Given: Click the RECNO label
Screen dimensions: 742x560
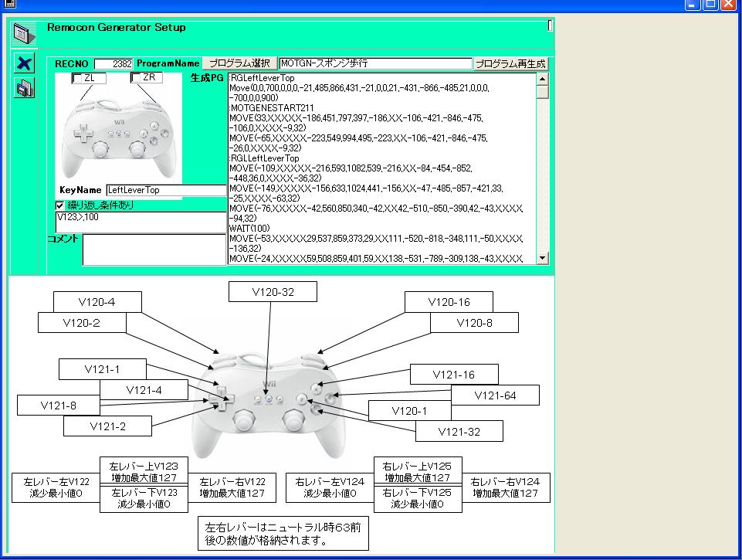Looking at the screenshot, I should coord(72,64).
